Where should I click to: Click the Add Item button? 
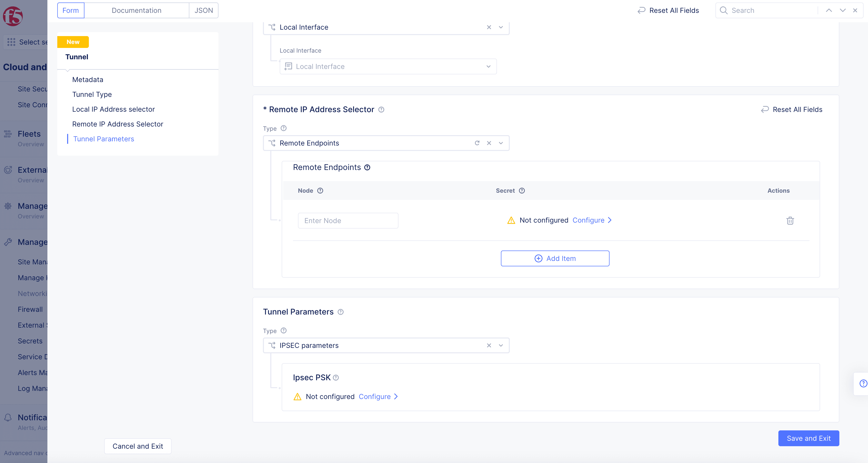tap(555, 258)
